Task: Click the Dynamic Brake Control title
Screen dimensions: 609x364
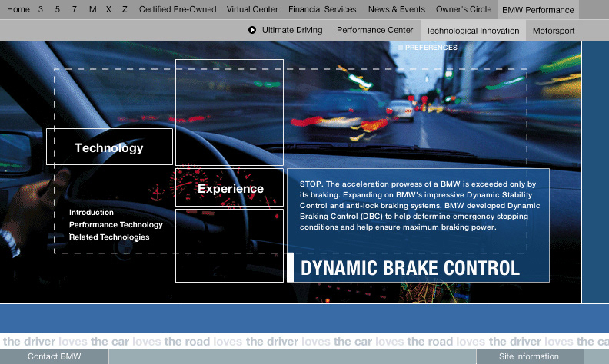Action: 410,268
